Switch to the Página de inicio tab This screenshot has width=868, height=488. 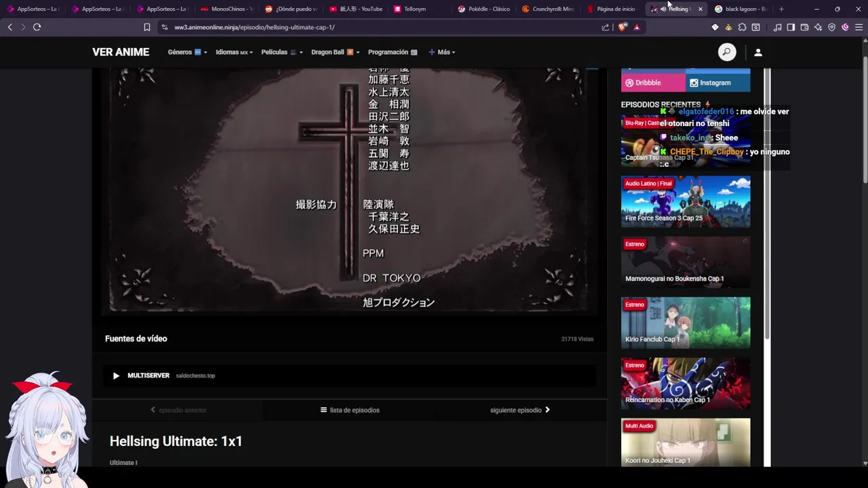(x=612, y=9)
